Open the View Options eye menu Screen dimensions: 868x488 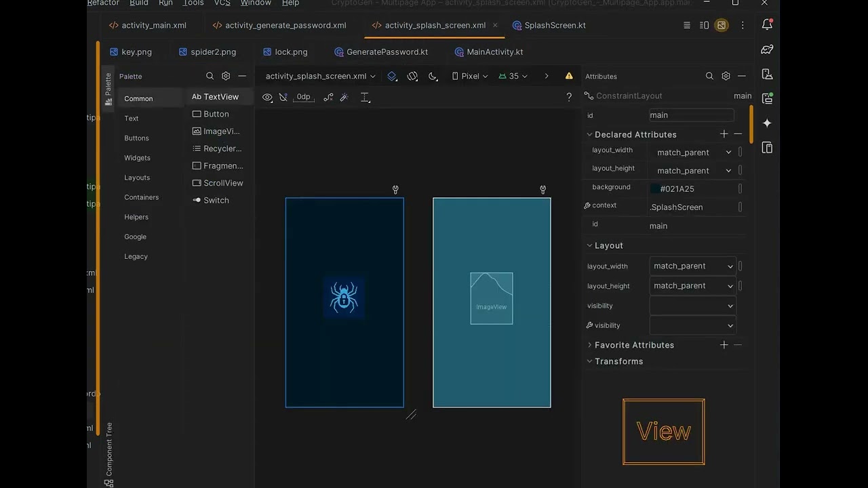click(267, 97)
